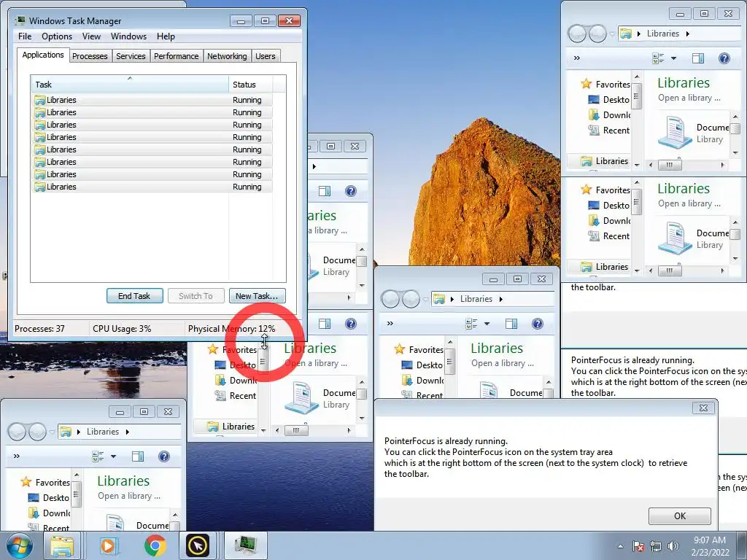
Task: Open the Help menu in Task Manager
Action: [x=166, y=36]
